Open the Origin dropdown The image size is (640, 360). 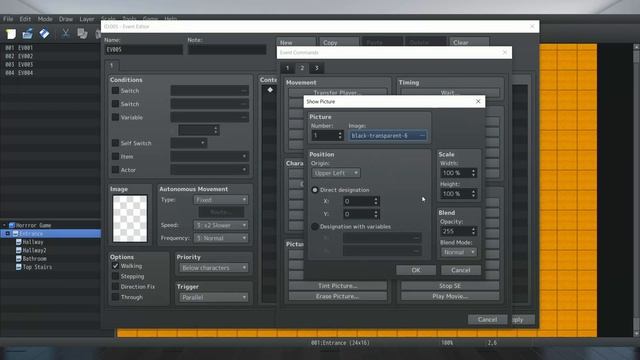(x=336, y=173)
